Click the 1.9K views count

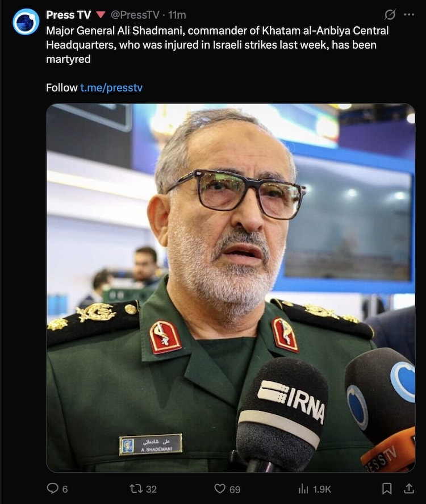click(322, 489)
